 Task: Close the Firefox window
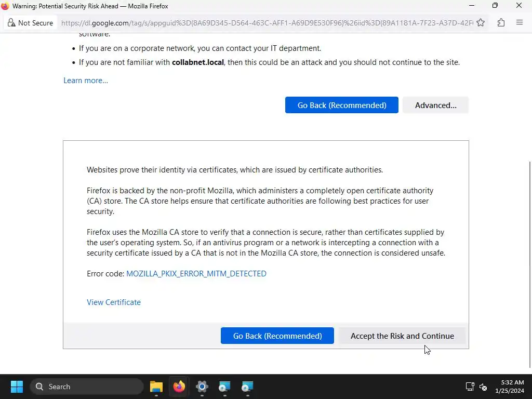(519, 6)
